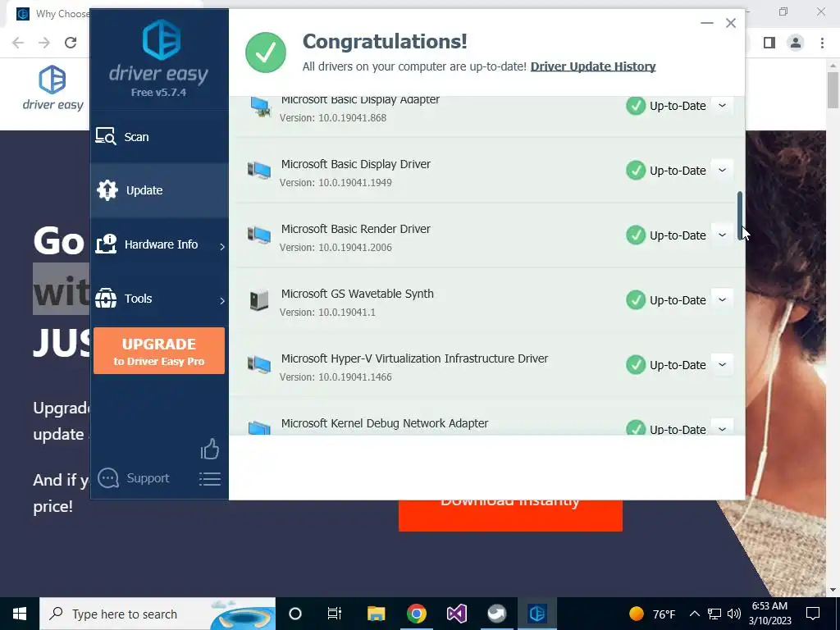Open dropdown for Hyper-V Virtualization Infrastructure Driver
This screenshot has width=840, height=630.
[722, 365]
